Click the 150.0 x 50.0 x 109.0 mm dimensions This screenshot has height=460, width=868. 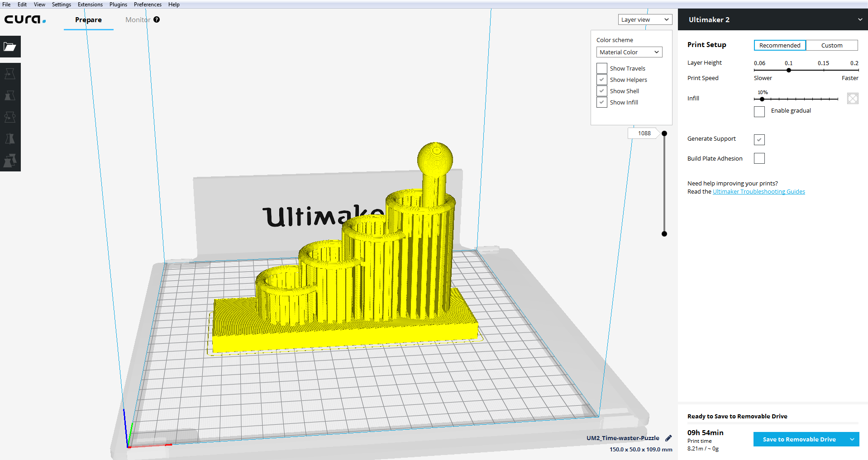pos(641,449)
